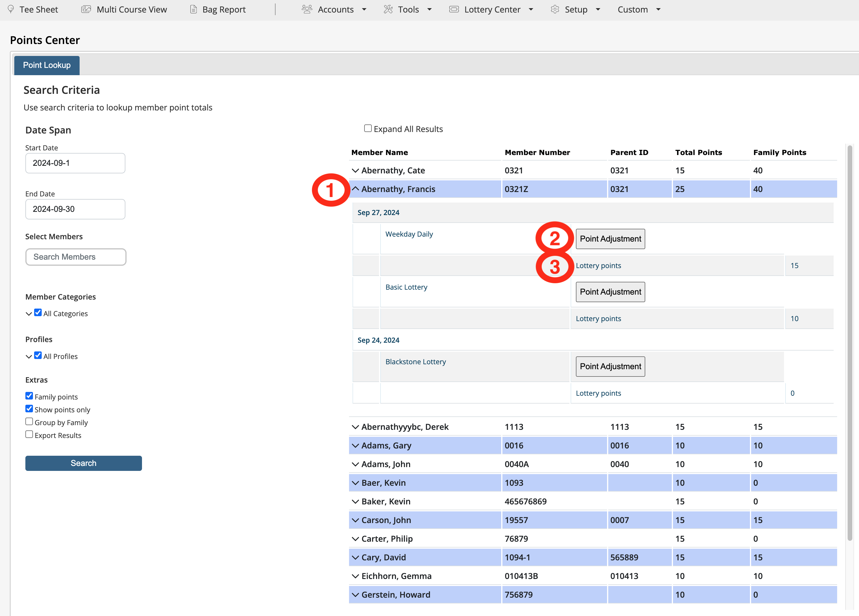Screen dimensions: 859x616
Task: Click the Tools wrench icon
Action: pos(388,9)
